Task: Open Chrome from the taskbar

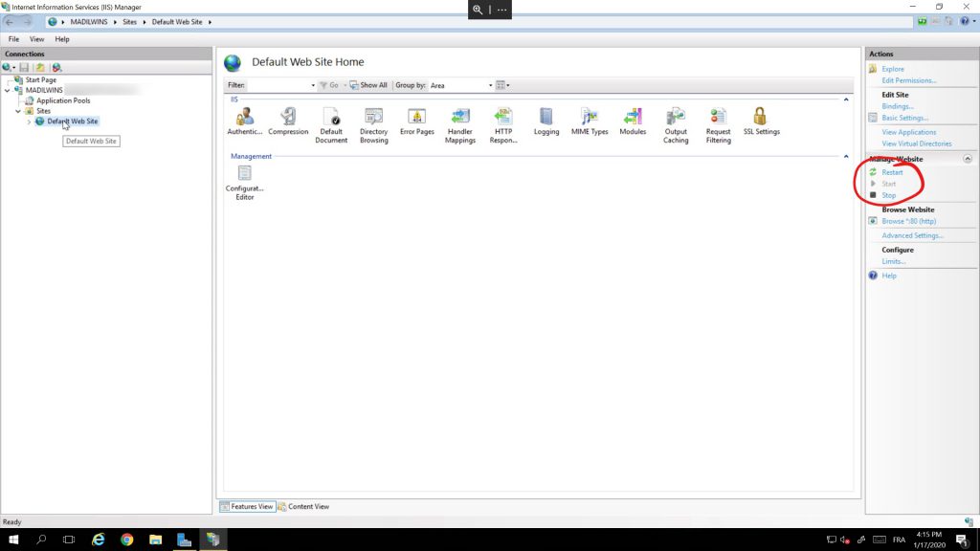Action: click(127, 540)
